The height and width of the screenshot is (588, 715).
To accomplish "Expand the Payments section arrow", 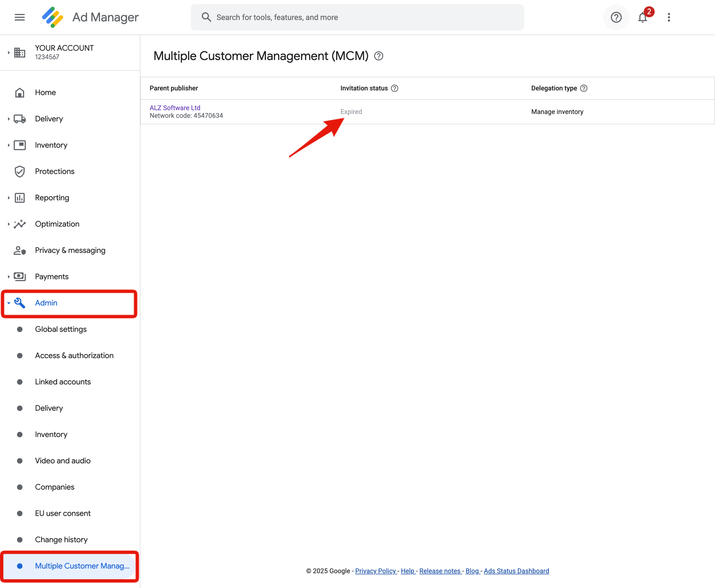I will (x=8, y=277).
